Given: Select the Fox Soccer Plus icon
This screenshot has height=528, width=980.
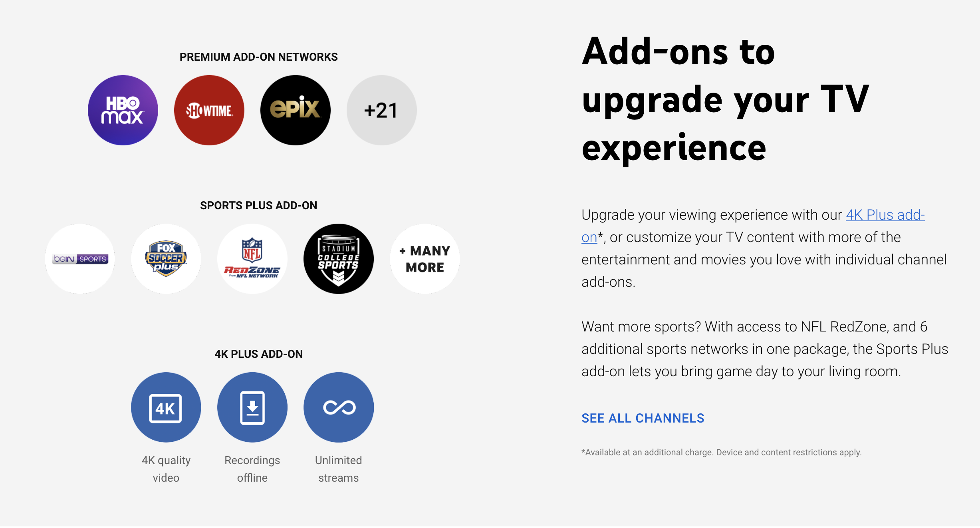Looking at the screenshot, I should pyautogui.click(x=167, y=256).
